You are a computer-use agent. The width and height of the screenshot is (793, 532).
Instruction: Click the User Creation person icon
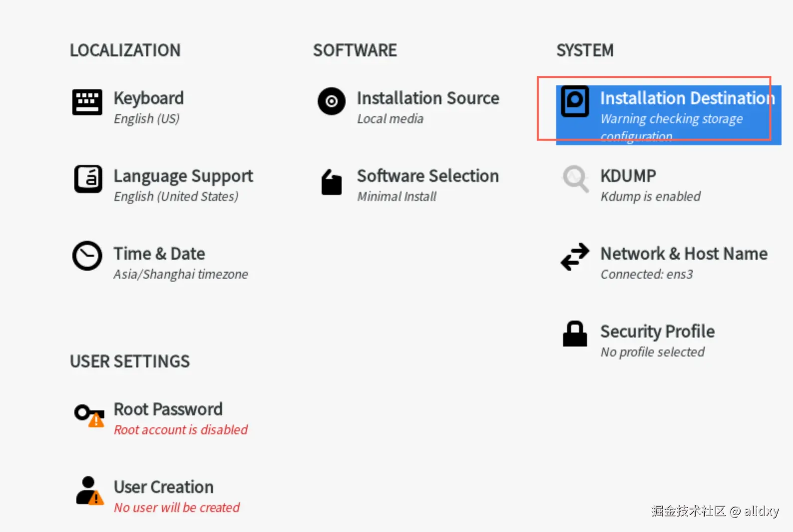tap(89, 491)
